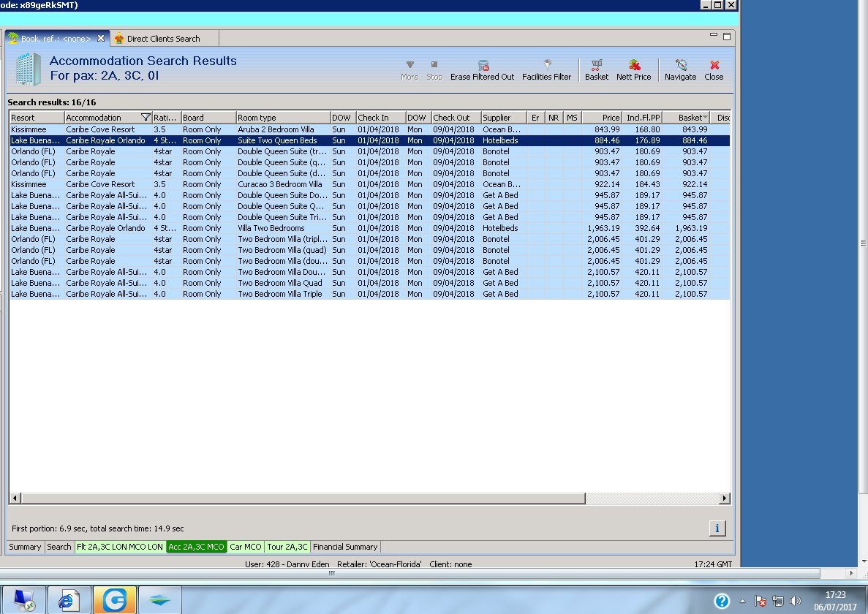The width and height of the screenshot is (868, 614).
Task: Toggle Nett Price icon
Action: (x=635, y=65)
